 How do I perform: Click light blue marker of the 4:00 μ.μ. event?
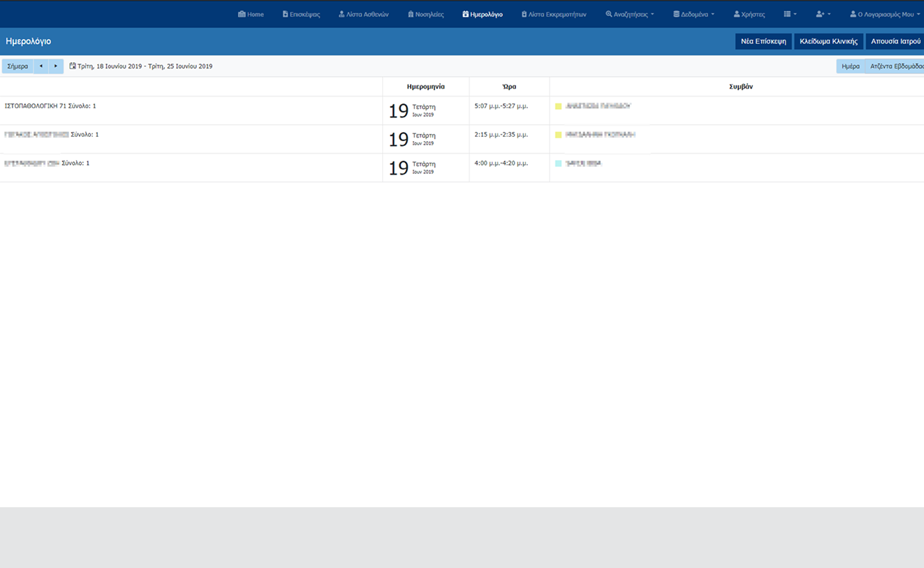point(559,163)
